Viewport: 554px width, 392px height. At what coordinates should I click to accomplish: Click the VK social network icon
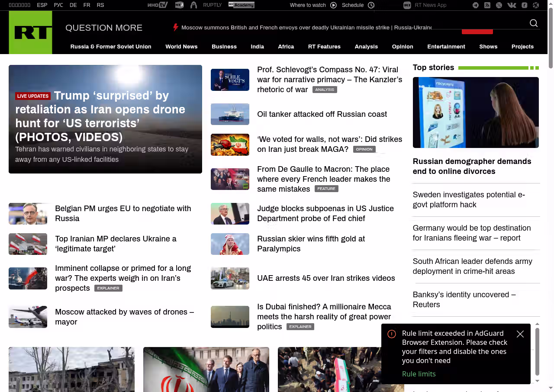[x=512, y=5]
